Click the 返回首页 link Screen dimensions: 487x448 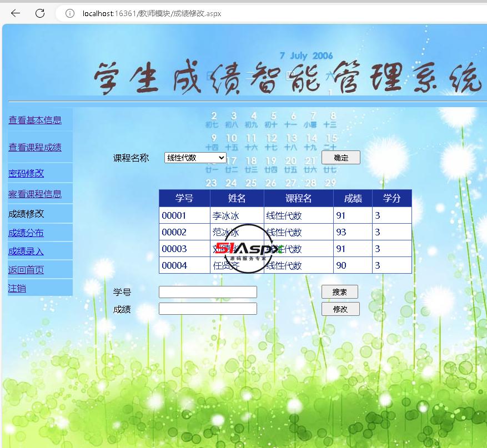[x=26, y=270]
